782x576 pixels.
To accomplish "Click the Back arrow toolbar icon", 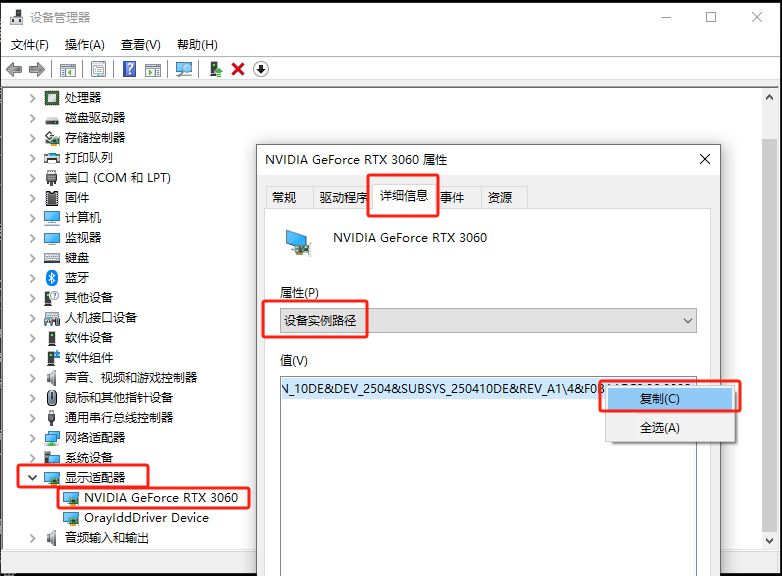I will pyautogui.click(x=14, y=69).
